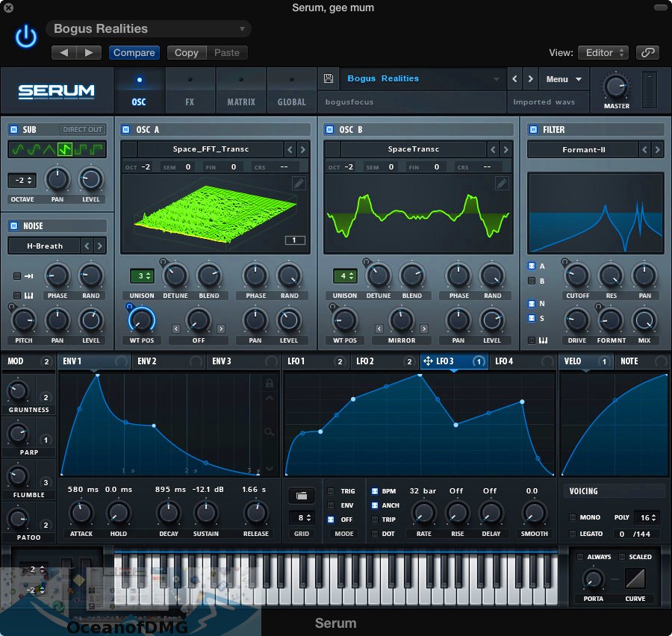Go to next preset with right arrow
This screenshot has height=636, width=672.
tap(531, 79)
